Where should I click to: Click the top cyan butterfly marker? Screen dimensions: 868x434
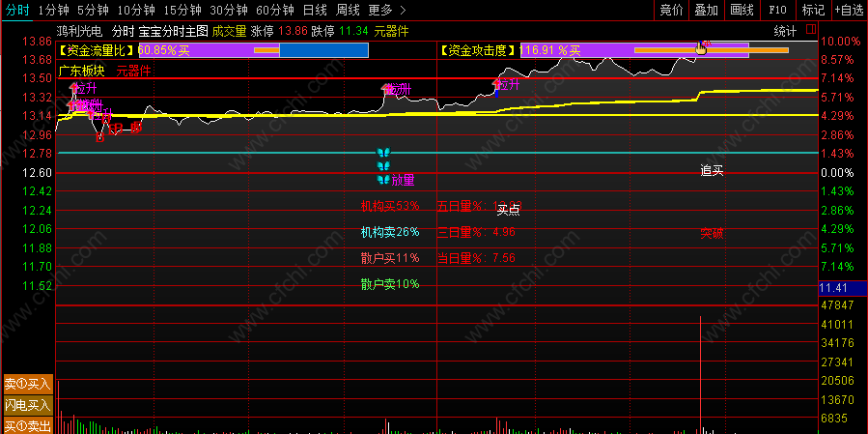click(x=383, y=152)
